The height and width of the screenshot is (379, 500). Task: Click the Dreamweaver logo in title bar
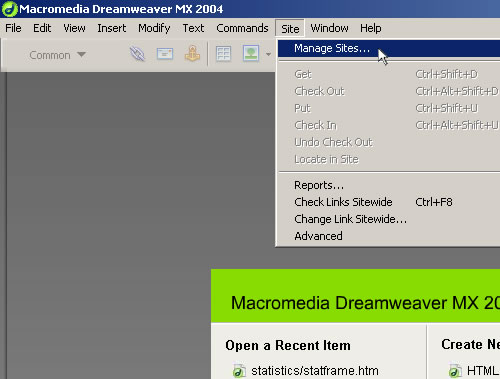tap(9, 9)
